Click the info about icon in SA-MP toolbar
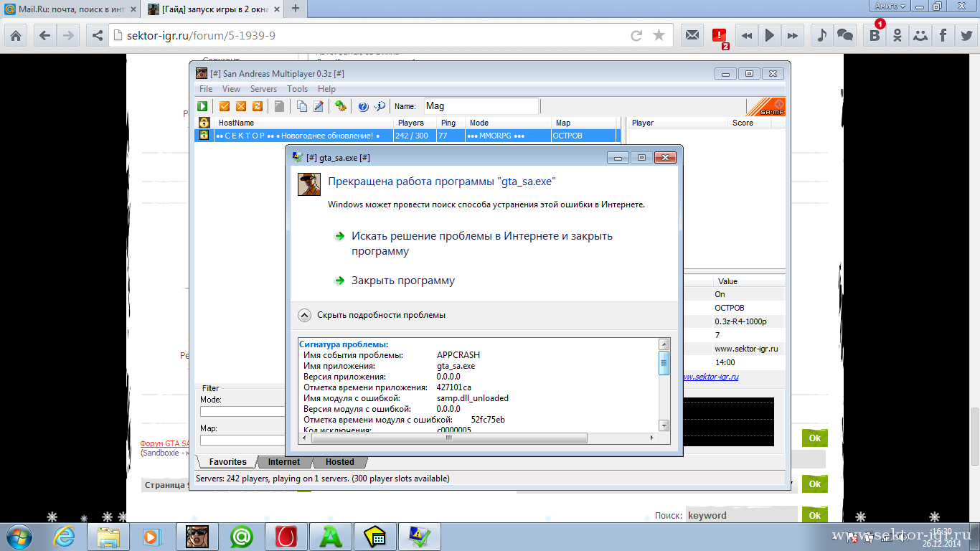 pyautogui.click(x=380, y=106)
